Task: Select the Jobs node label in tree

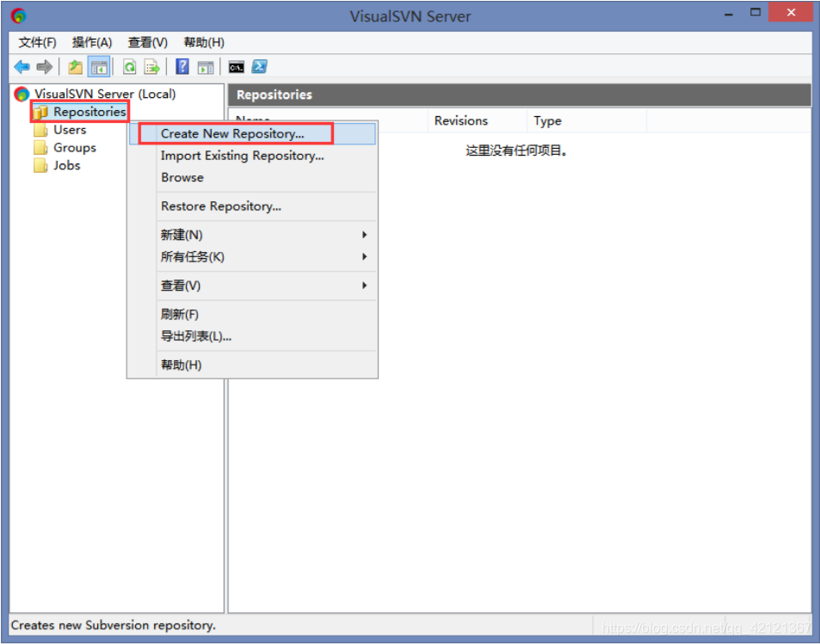Action: [66, 166]
